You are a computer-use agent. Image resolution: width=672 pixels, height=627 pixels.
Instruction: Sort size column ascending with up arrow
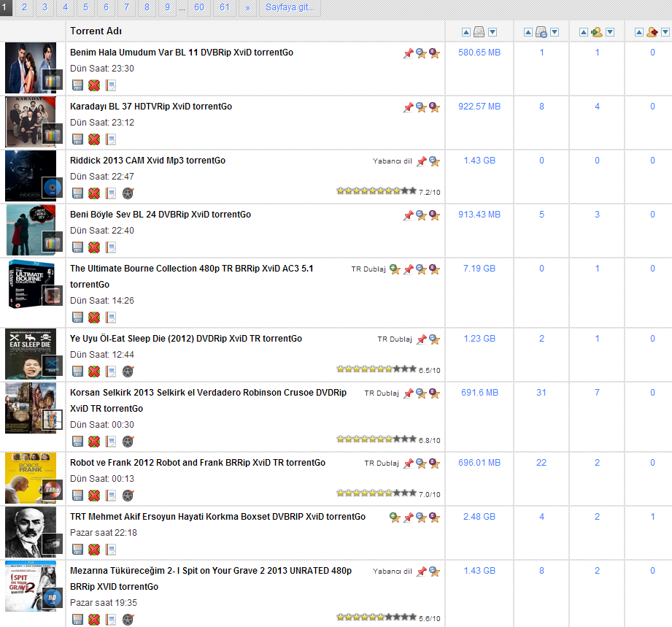click(x=466, y=32)
